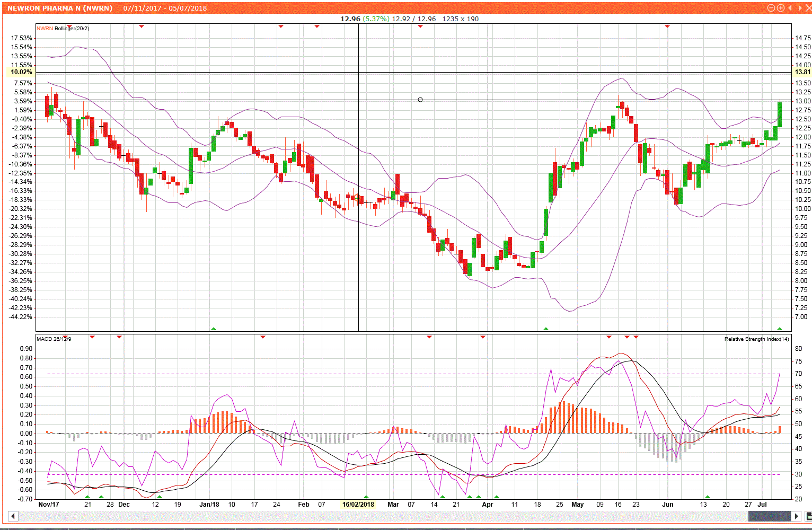This screenshot has height=530, width=812.
Task: Go to the previous chart with left arrow
Action: [790, 8]
